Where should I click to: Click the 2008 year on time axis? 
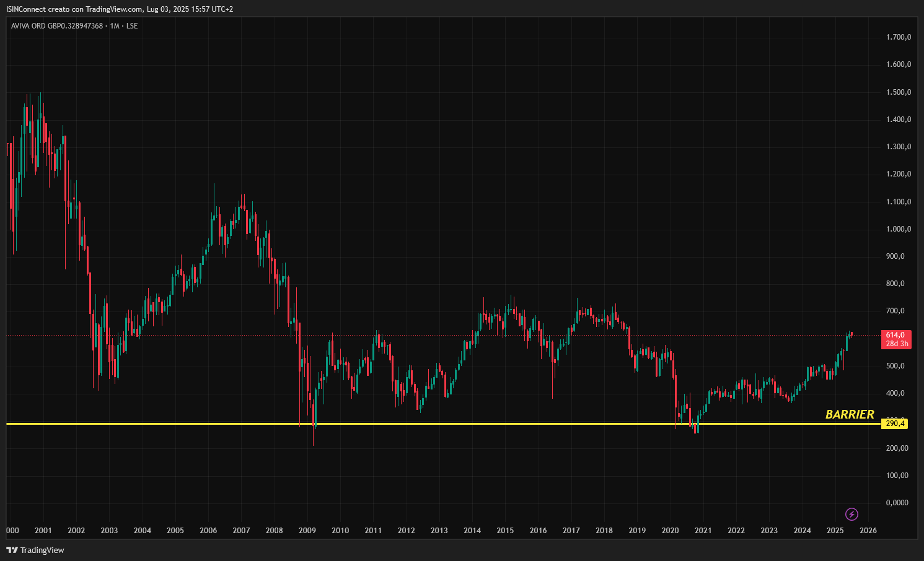click(274, 531)
